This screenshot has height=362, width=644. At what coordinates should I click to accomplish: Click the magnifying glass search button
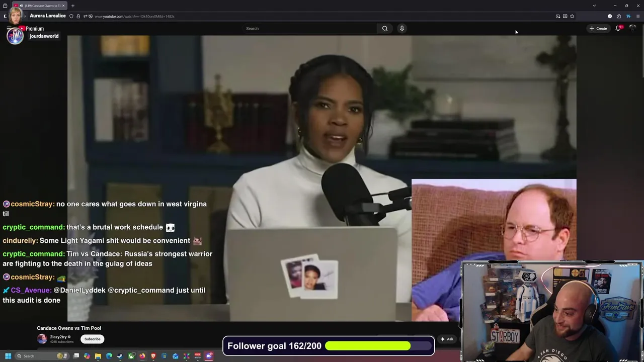(385, 29)
